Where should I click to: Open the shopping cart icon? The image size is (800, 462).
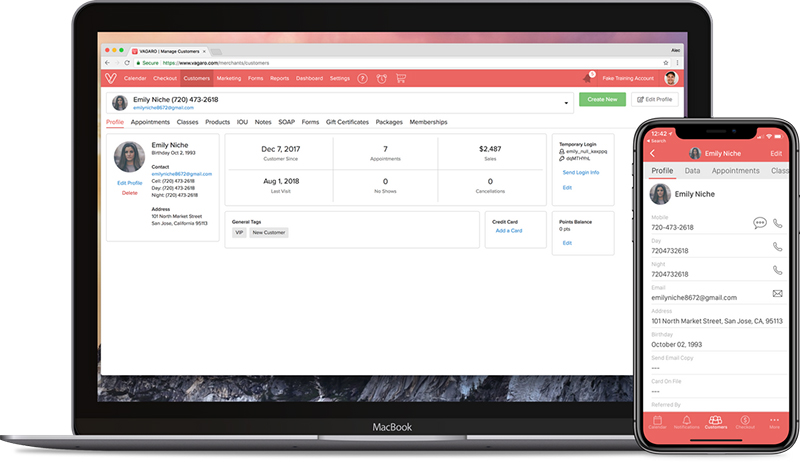tap(401, 79)
